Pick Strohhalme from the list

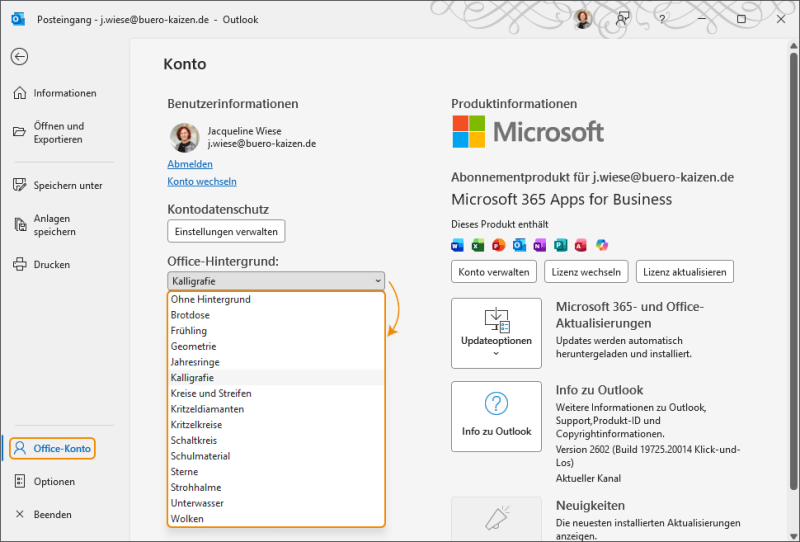coord(276,487)
